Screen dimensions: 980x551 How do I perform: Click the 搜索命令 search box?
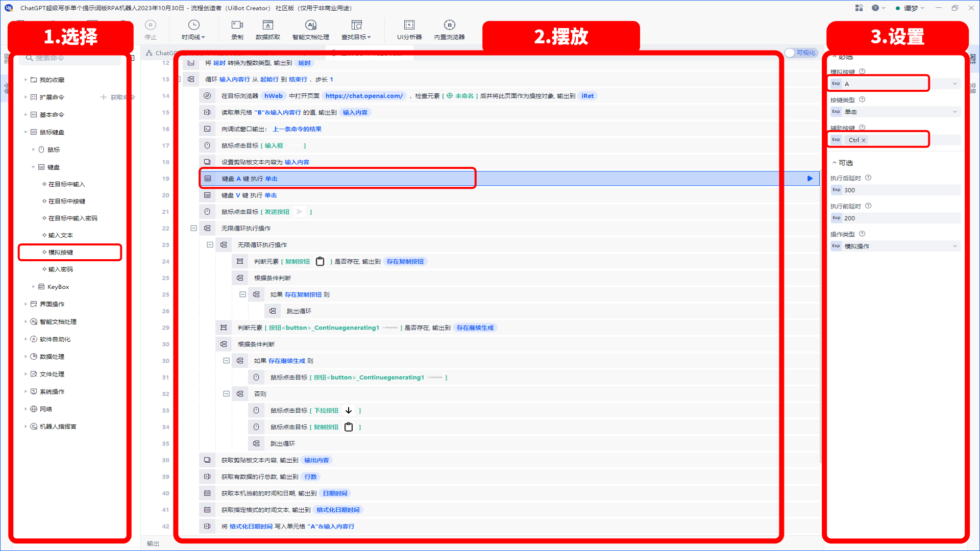(70, 58)
